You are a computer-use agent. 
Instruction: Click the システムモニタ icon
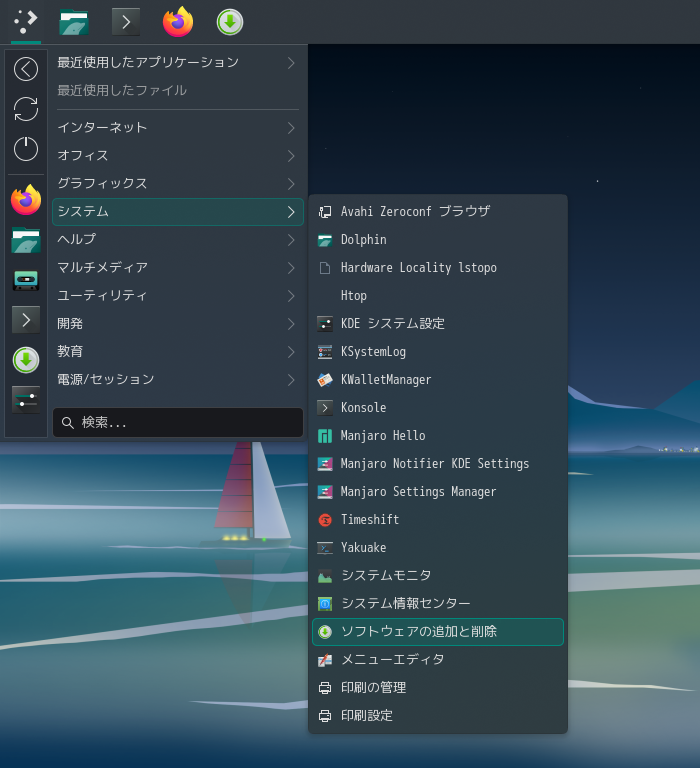[x=325, y=576]
